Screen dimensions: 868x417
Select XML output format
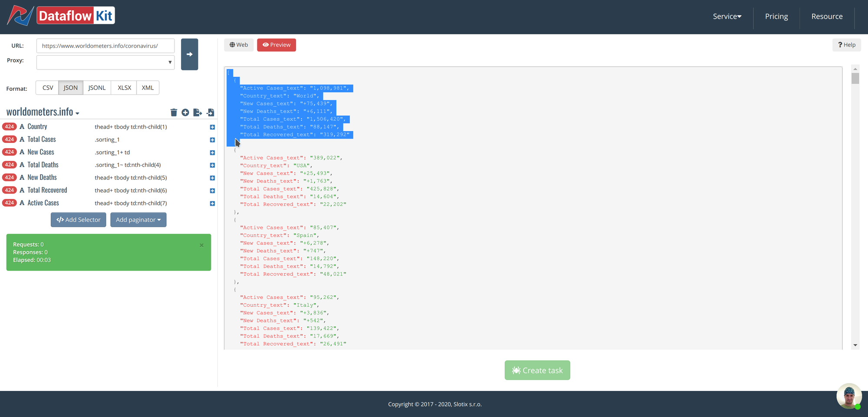point(148,88)
